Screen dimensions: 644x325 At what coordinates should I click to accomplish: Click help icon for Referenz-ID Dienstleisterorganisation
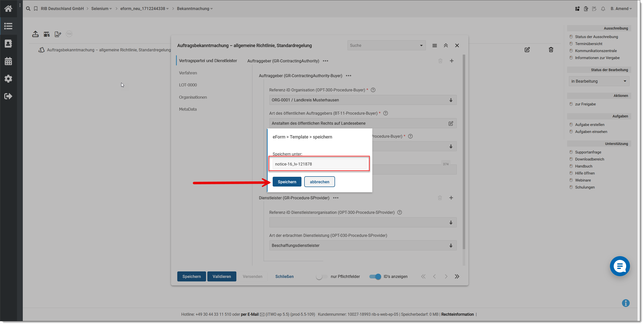(x=400, y=212)
